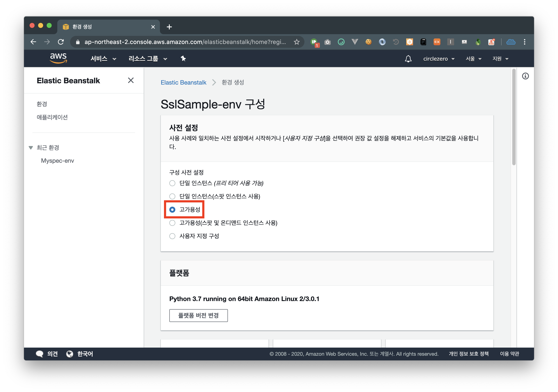
Task: Reload the page with refresh icon
Action: point(61,42)
